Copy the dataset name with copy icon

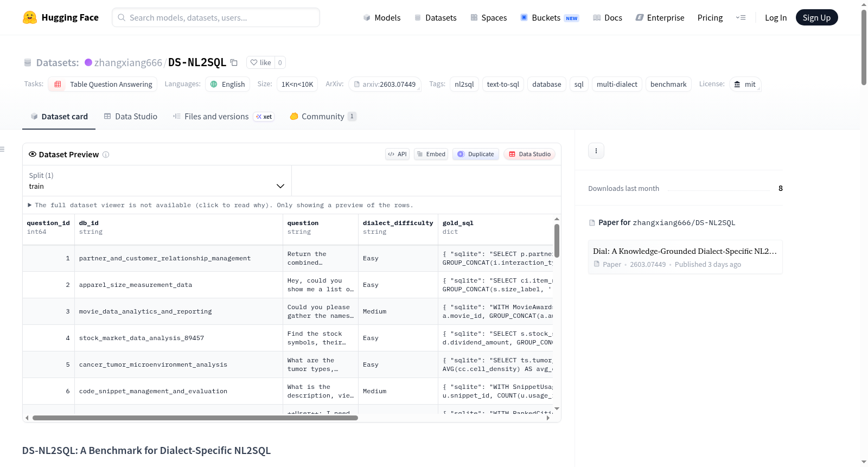(234, 62)
